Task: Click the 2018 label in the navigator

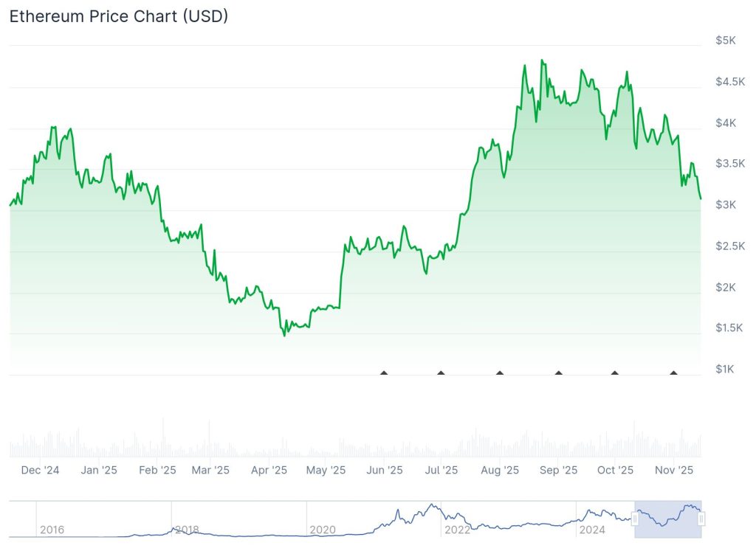Action: tap(186, 530)
